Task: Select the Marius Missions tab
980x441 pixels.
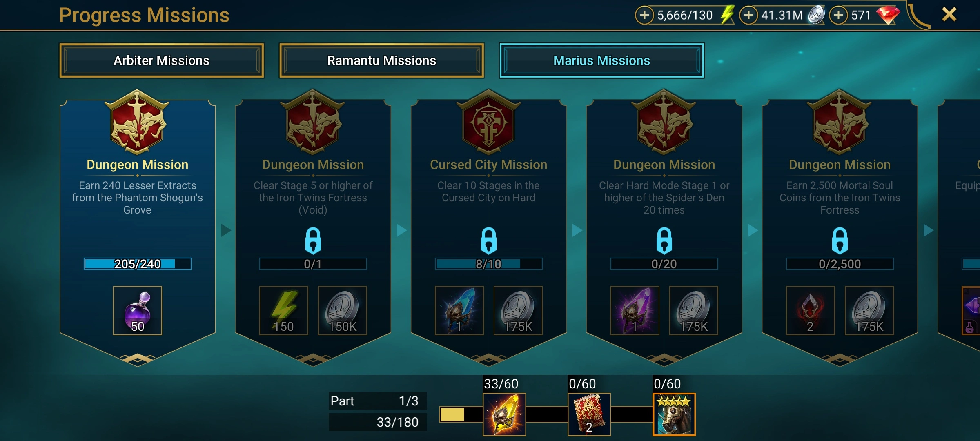Action: tap(602, 60)
